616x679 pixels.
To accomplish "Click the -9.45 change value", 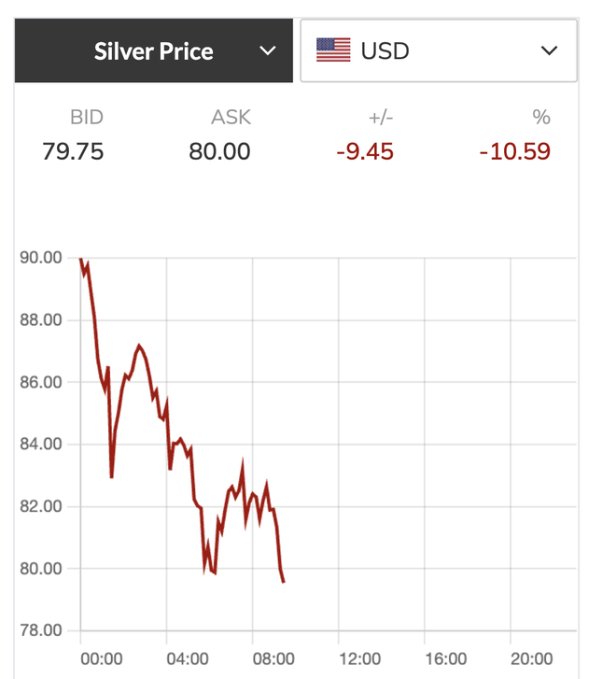I will (365, 150).
